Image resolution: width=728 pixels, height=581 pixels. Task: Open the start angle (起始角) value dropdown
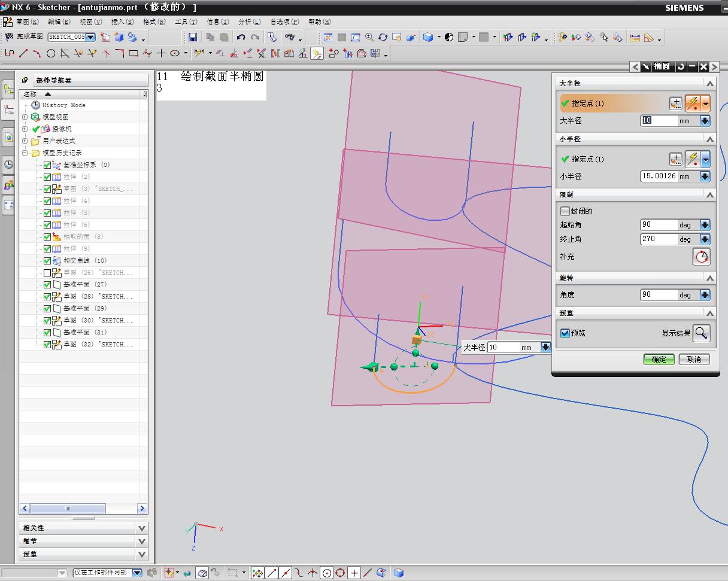pyautogui.click(x=705, y=225)
